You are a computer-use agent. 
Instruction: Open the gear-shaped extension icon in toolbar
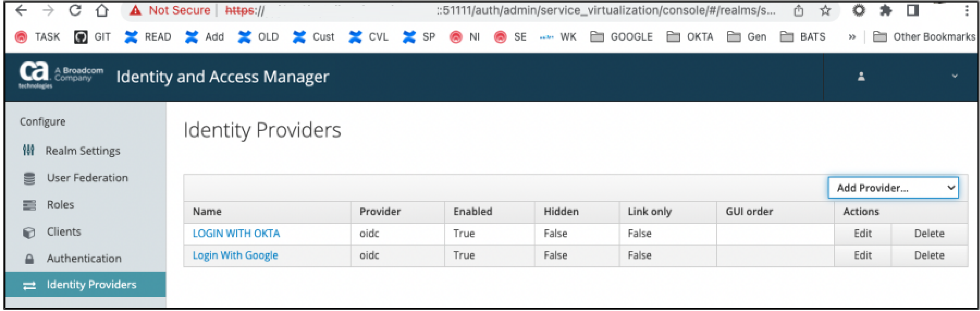pyautogui.click(x=859, y=10)
